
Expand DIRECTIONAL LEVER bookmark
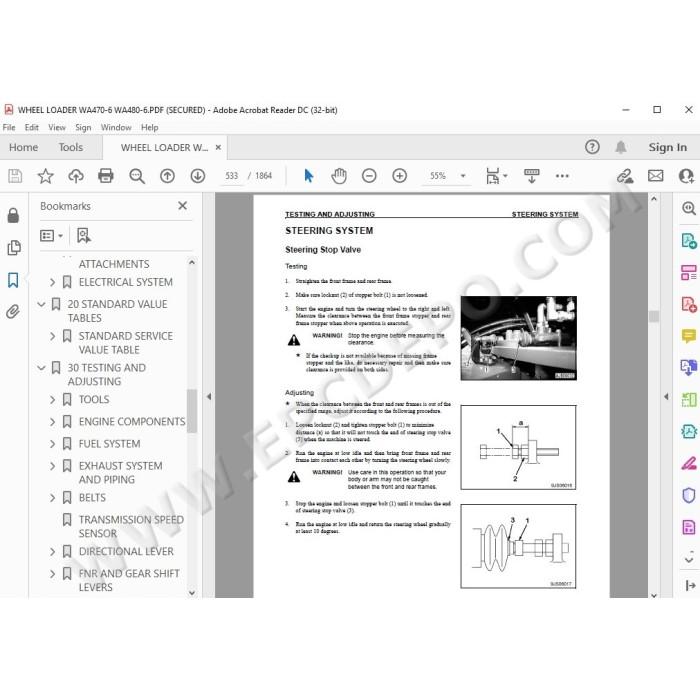[x=52, y=552]
